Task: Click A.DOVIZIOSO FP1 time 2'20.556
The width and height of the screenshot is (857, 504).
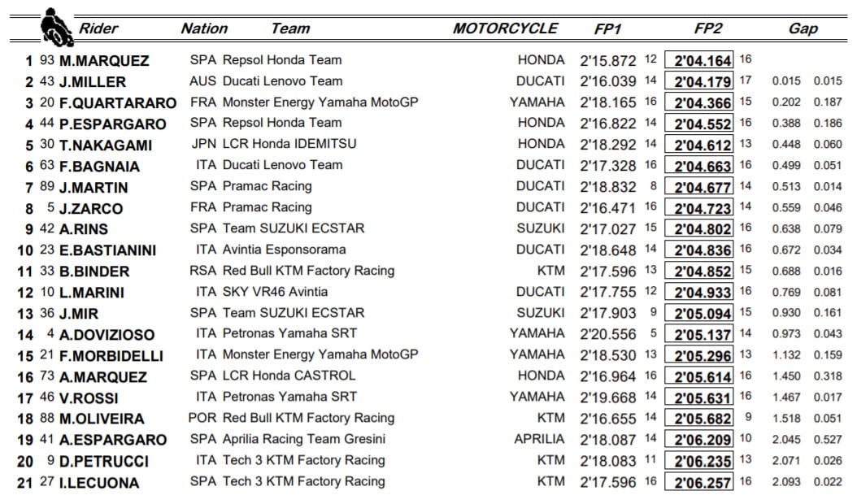Action: point(607,333)
